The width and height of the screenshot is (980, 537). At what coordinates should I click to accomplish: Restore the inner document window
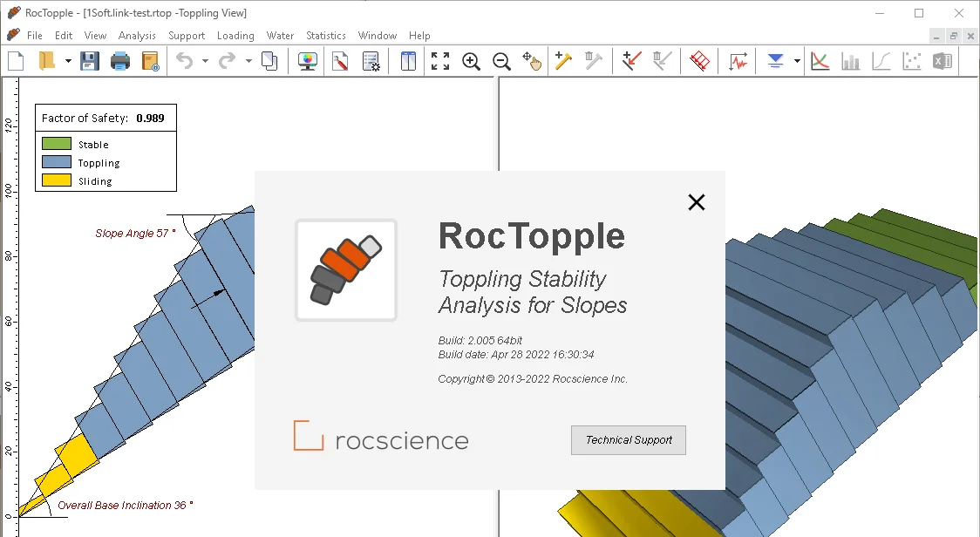pyautogui.click(x=954, y=37)
